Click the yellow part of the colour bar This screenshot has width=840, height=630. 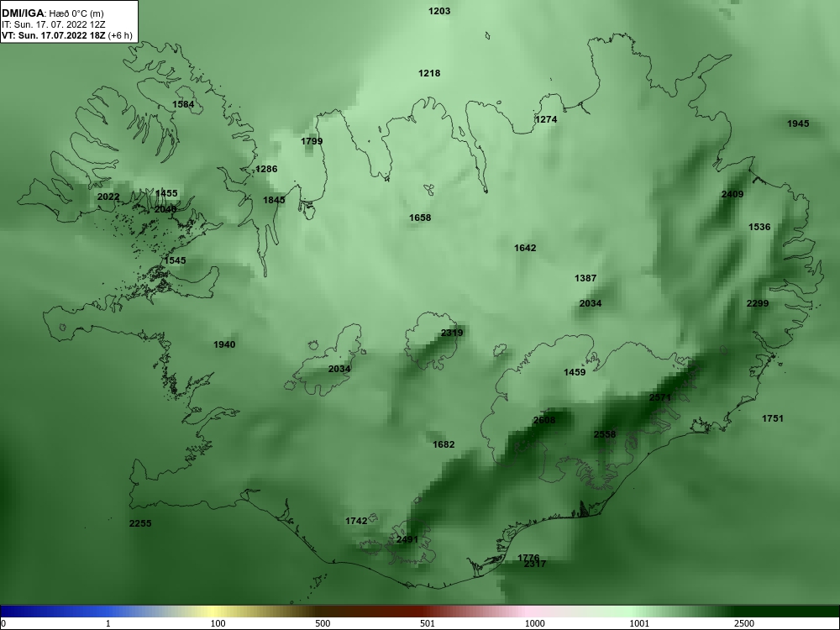(214, 612)
